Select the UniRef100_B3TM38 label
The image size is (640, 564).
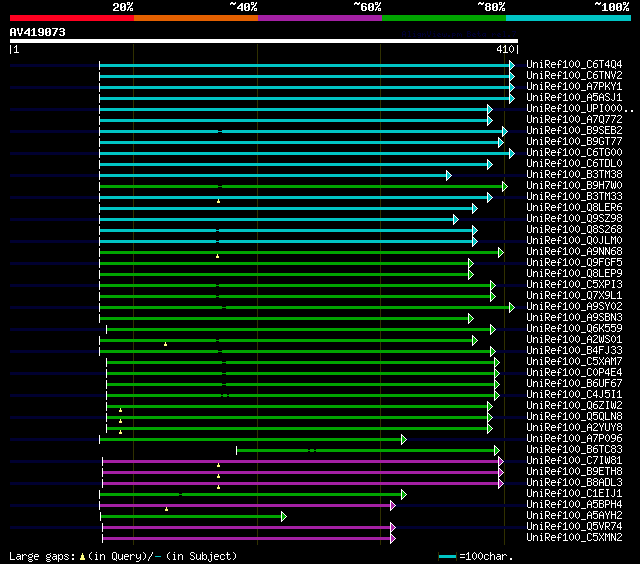(x=574, y=175)
